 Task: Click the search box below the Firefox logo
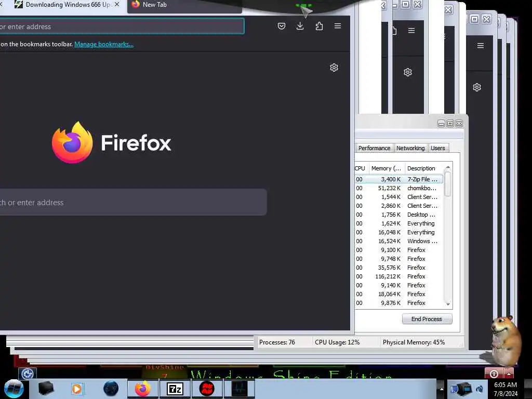tap(132, 202)
